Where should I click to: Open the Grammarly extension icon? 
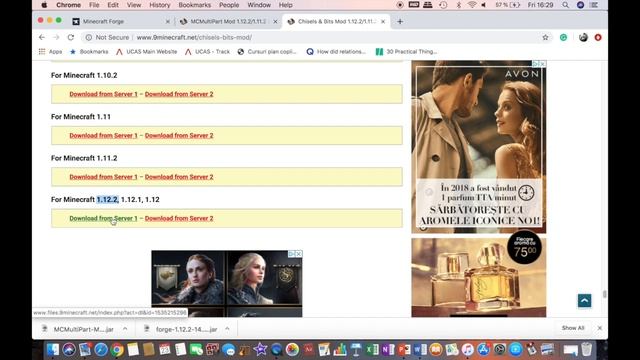coord(563,37)
